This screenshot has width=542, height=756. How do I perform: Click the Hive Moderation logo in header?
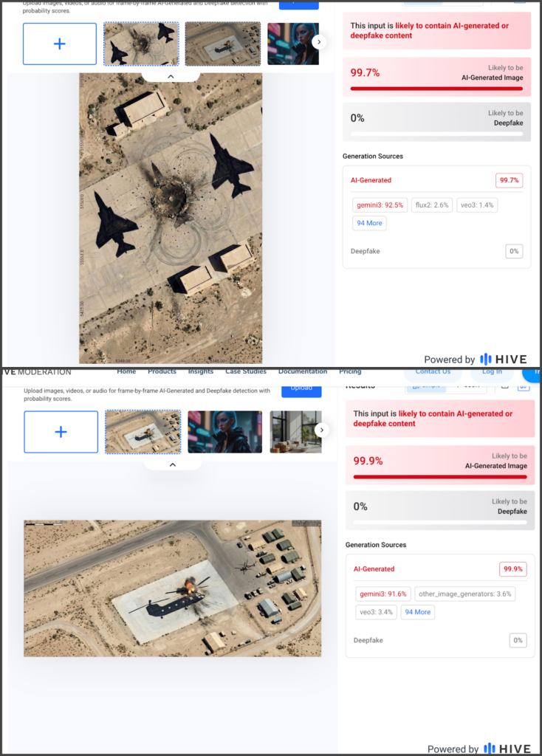click(x=37, y=371)
